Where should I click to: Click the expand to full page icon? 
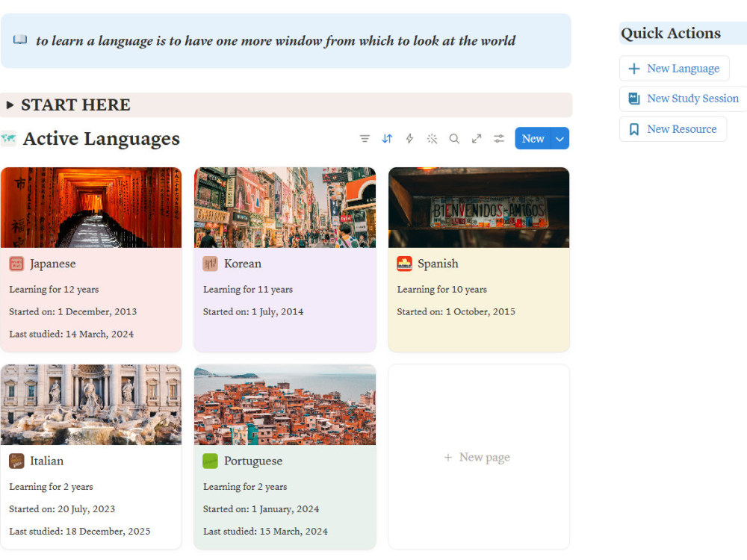pyautogui.click(x=477, y=139)
